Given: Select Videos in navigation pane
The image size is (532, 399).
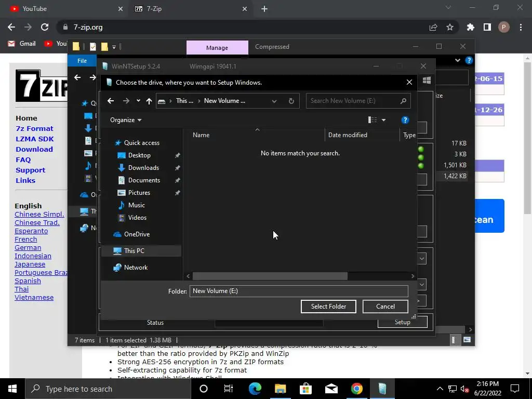Looking at the screenshot, I should pyautogui.click(x=137, y=218).
